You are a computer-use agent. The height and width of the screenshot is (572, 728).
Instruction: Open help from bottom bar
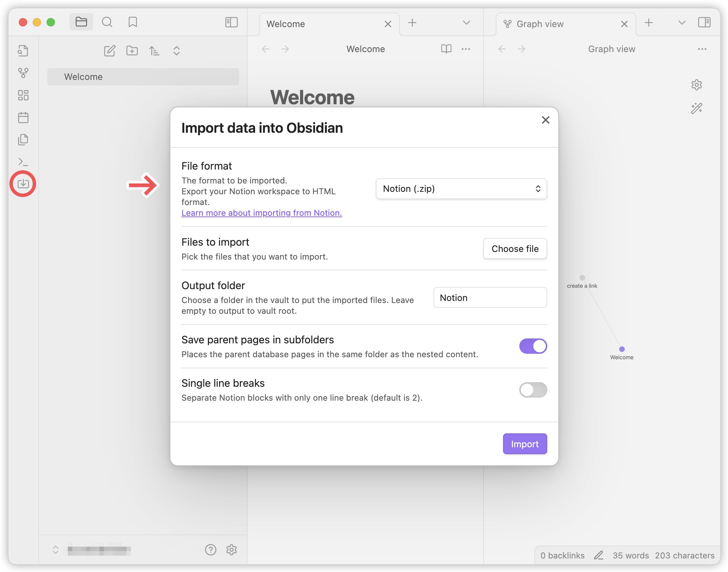pyautogui.click(x=210, y=550)
